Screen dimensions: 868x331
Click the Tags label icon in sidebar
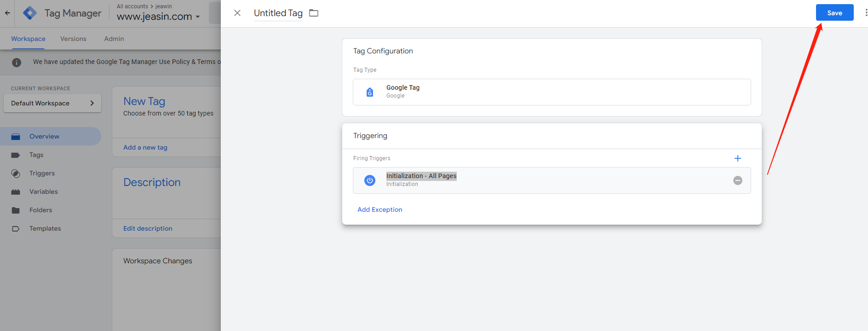[16, 155]
